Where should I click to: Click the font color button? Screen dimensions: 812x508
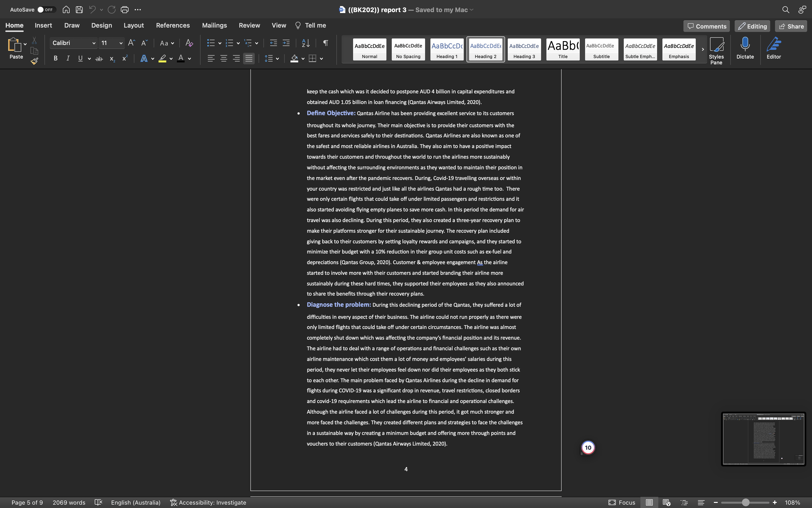181,59
